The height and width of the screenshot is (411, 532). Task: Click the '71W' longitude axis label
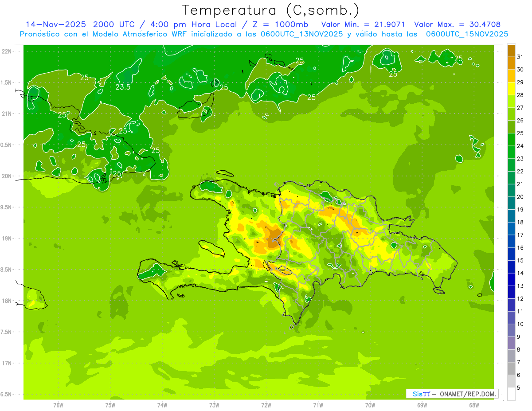click(318, 405)
